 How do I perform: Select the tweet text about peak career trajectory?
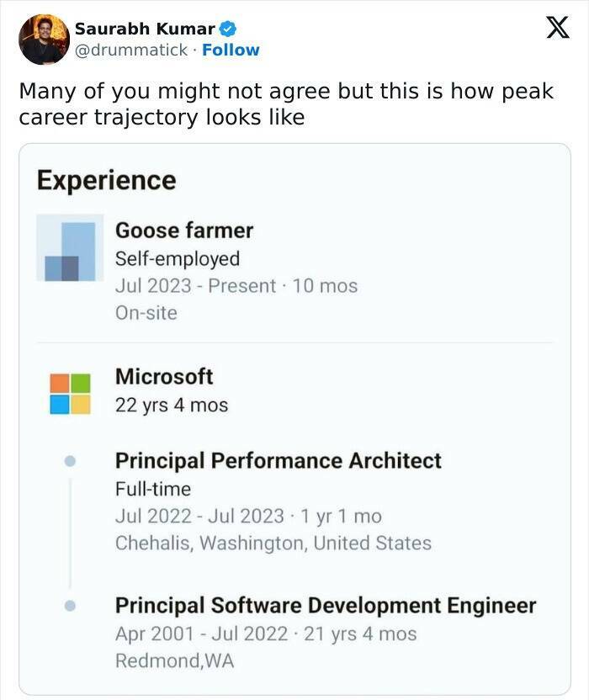pos(285,104)
